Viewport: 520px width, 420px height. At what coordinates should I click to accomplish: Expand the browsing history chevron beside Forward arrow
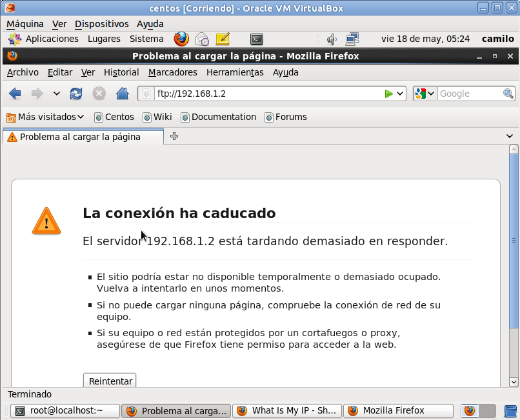click(57, 93)
